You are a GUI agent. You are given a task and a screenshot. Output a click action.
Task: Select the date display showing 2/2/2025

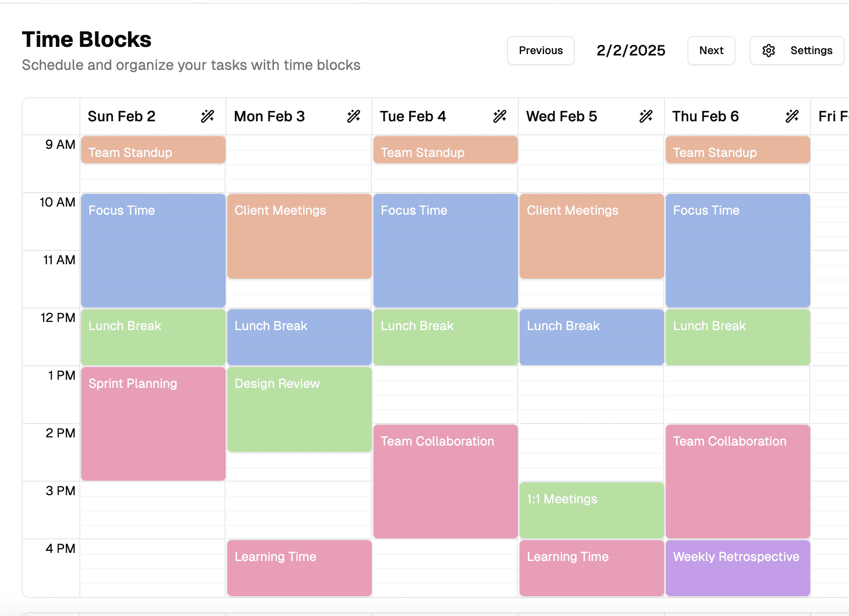click(x=631, y=51)
